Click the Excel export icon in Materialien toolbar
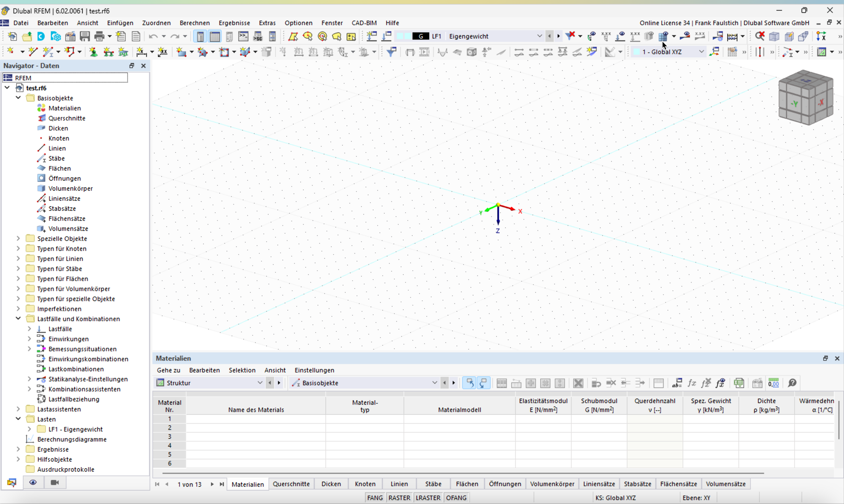Image resolution: width=844 pixels, height=504 pixels. coord(739,383)
